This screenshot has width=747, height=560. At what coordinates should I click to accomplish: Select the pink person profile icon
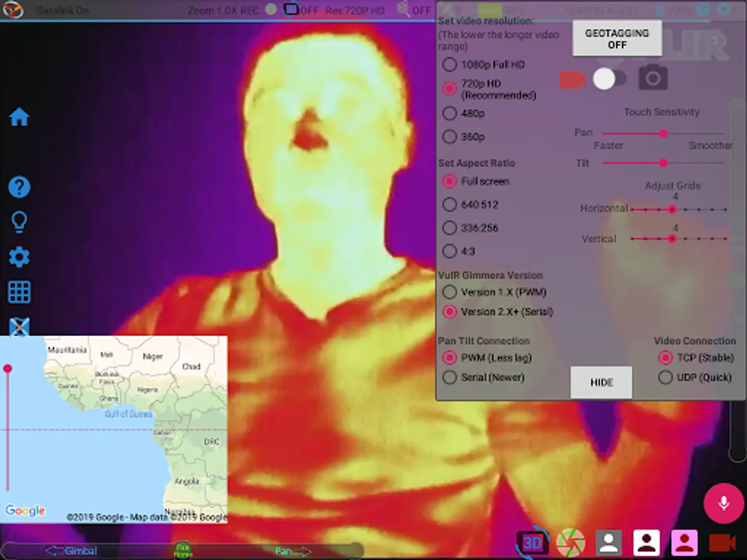pos(684,543)
